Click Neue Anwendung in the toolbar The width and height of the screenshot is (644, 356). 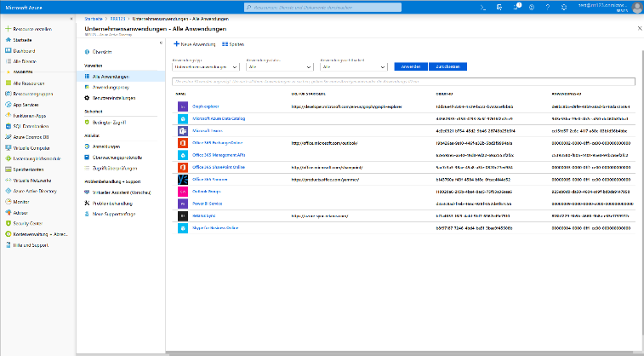click(x=194, y=43)
